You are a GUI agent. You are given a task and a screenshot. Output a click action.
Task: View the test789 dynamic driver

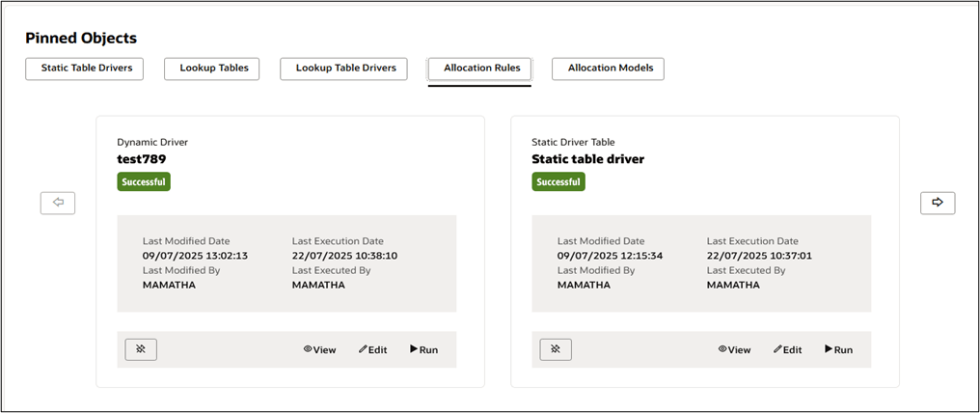[x=319, y=350]
